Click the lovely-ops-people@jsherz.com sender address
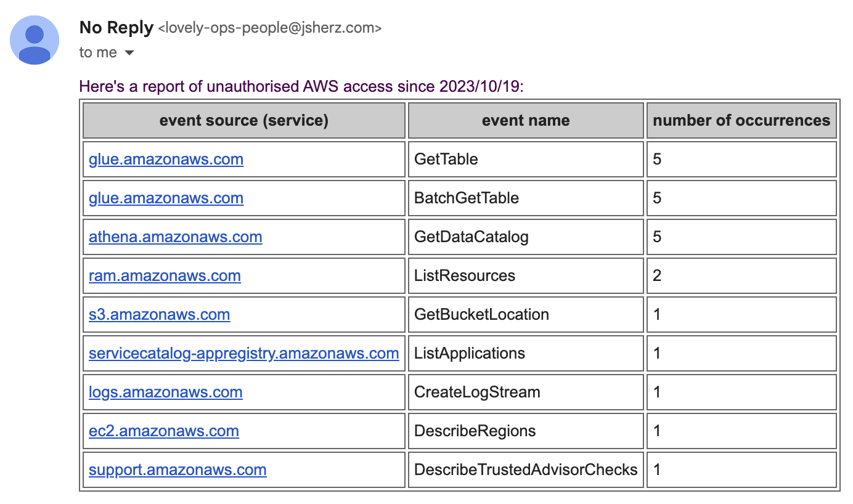Screen dimensions: 853x504 tap(270, 28)
